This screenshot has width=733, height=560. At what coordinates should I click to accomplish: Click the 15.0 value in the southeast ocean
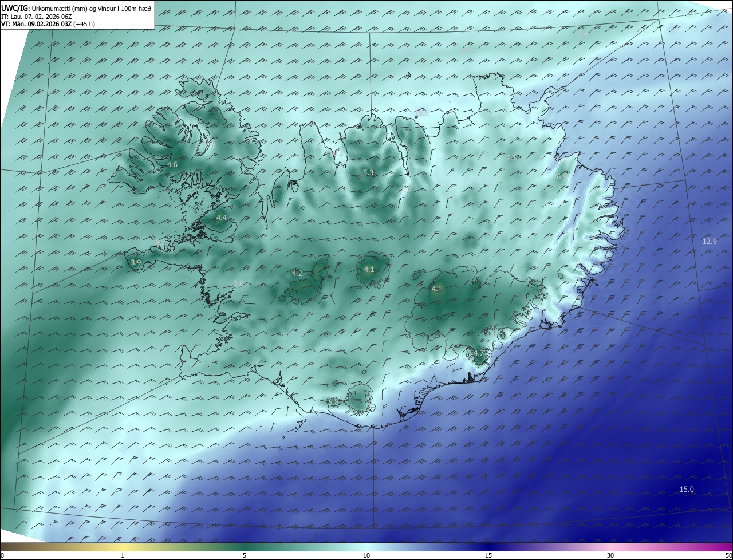point(687,490)
